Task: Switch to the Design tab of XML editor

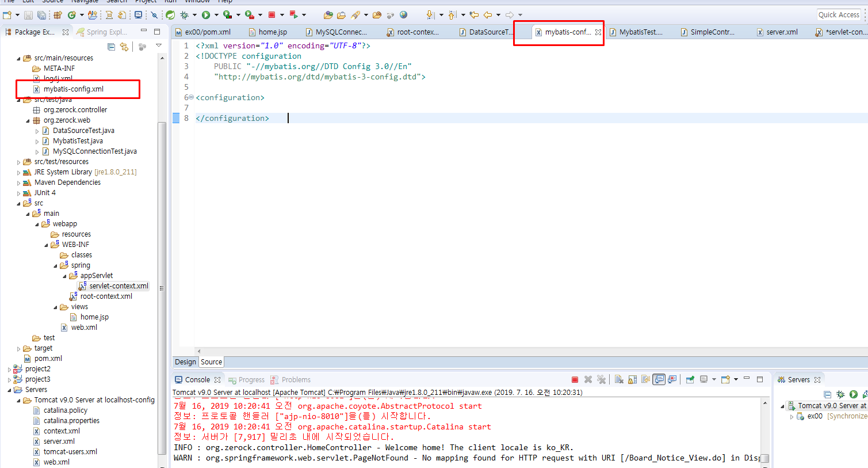Action: [186, 362]
